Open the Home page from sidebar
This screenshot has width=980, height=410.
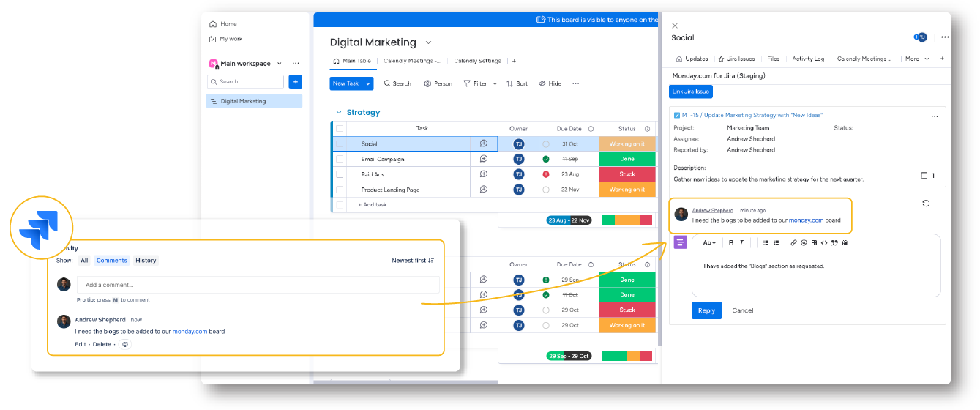point(222,24)
